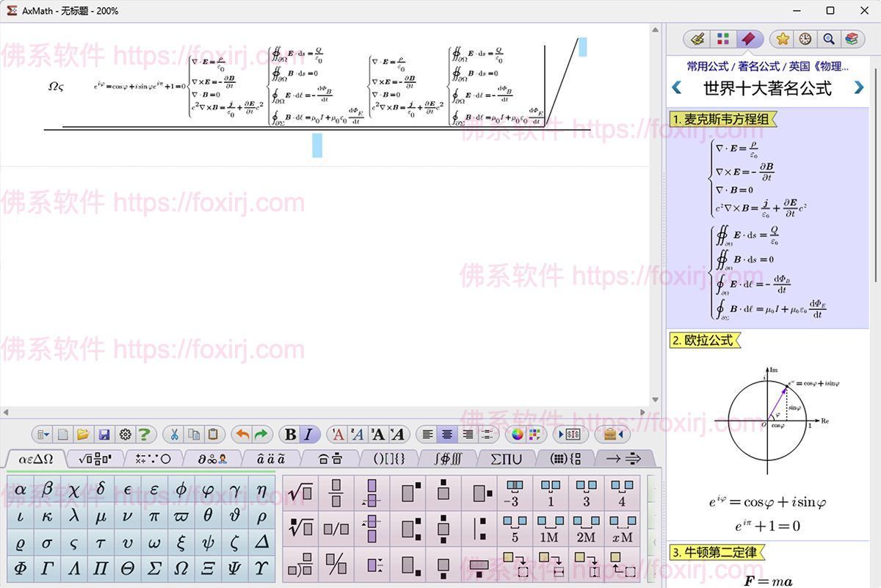The width and height of the screenshot is (881, 588).
Task: Open the color wheel picker on the toolbar
Action: (516, 434)
